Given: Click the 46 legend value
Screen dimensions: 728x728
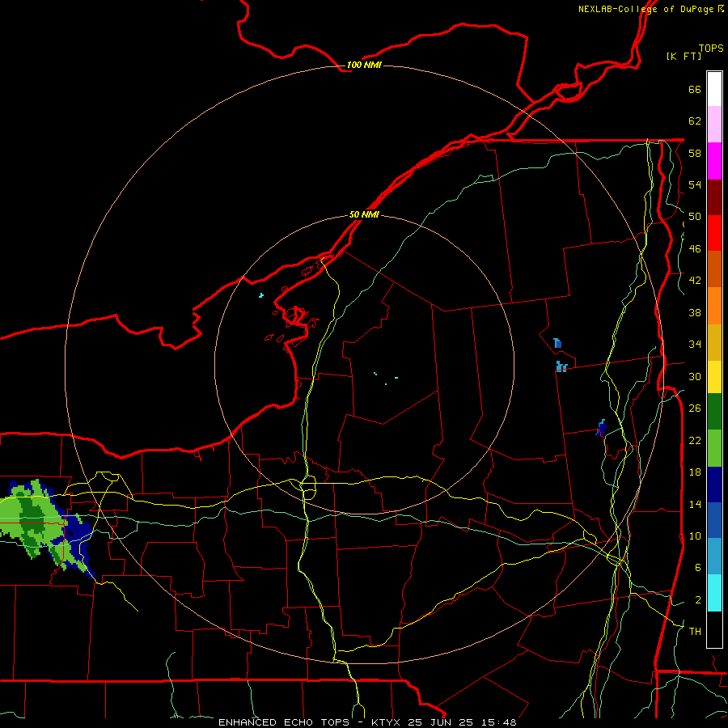Looking at the screenshot, I should click(695, 249).
